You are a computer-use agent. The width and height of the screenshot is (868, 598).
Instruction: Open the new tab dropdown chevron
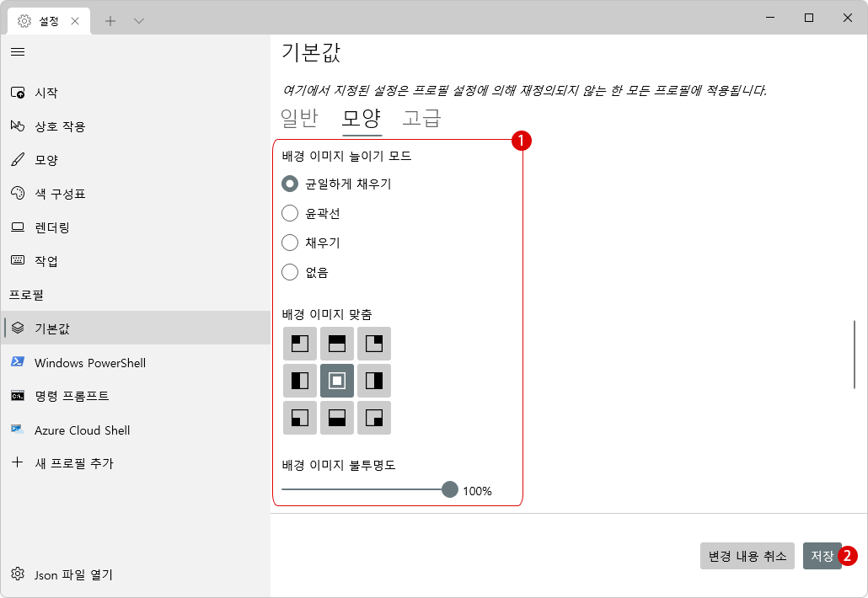[139, 21]
